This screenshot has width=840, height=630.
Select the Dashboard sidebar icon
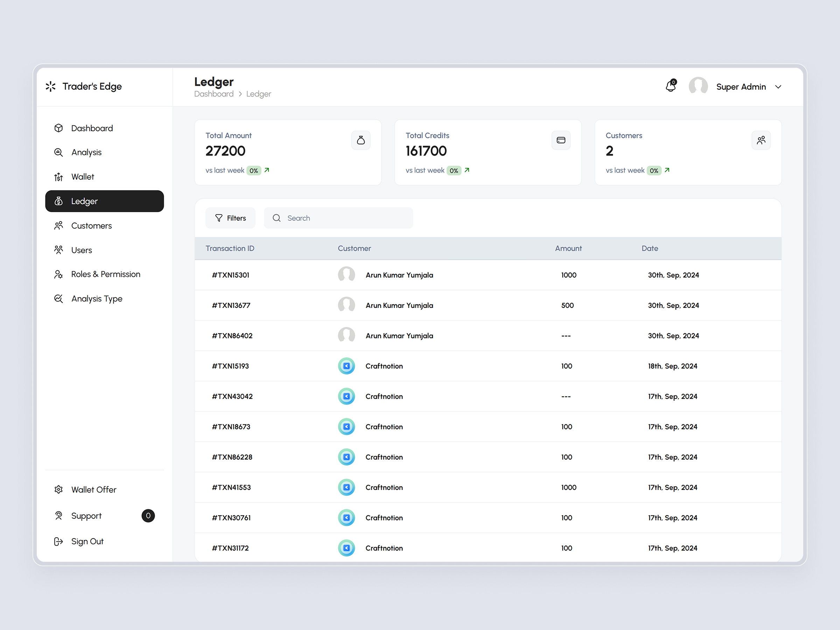click(58, 128)
